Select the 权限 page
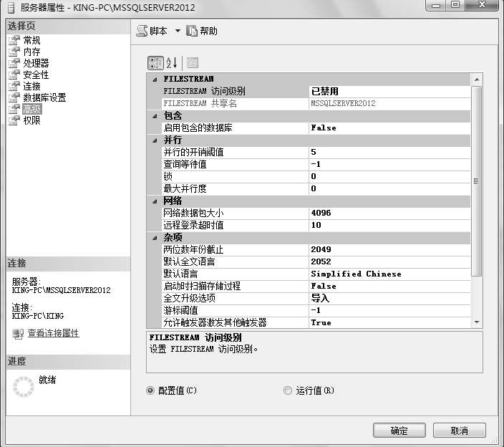504x447 pixels. pyautogui.click(x=31, y=120)
